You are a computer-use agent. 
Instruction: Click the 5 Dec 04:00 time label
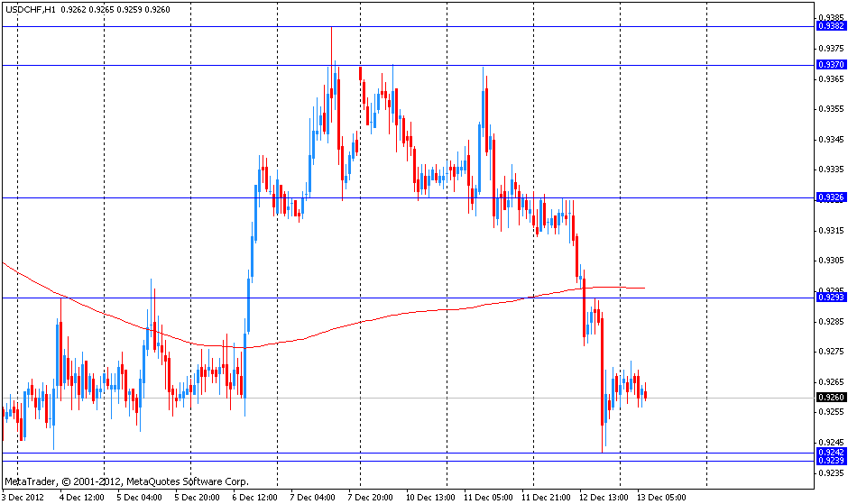tap(139, 498)
